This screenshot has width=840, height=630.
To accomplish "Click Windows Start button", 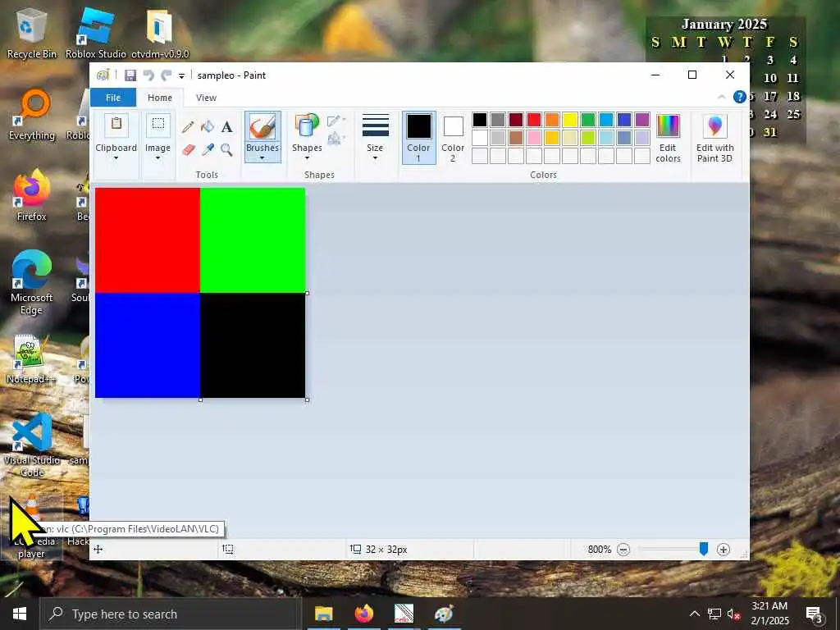I will (20, 614).
